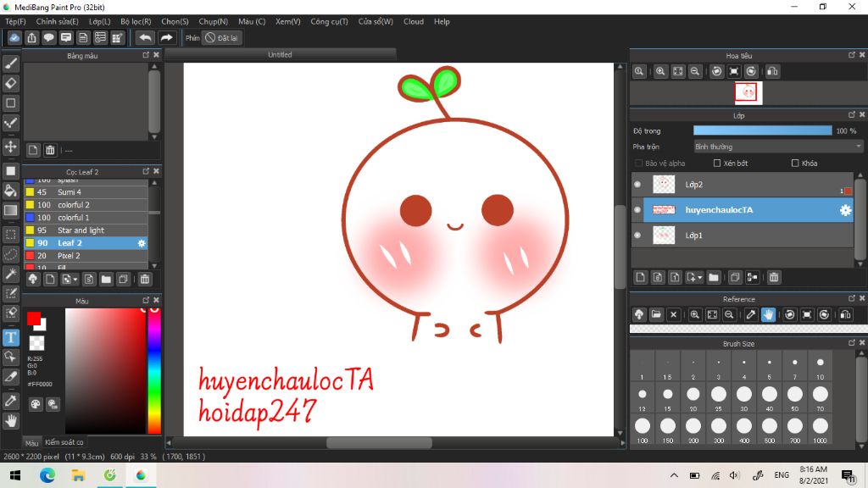Click the Đặt lại button
The image size is (868, 488).
[x=221, y=37]
